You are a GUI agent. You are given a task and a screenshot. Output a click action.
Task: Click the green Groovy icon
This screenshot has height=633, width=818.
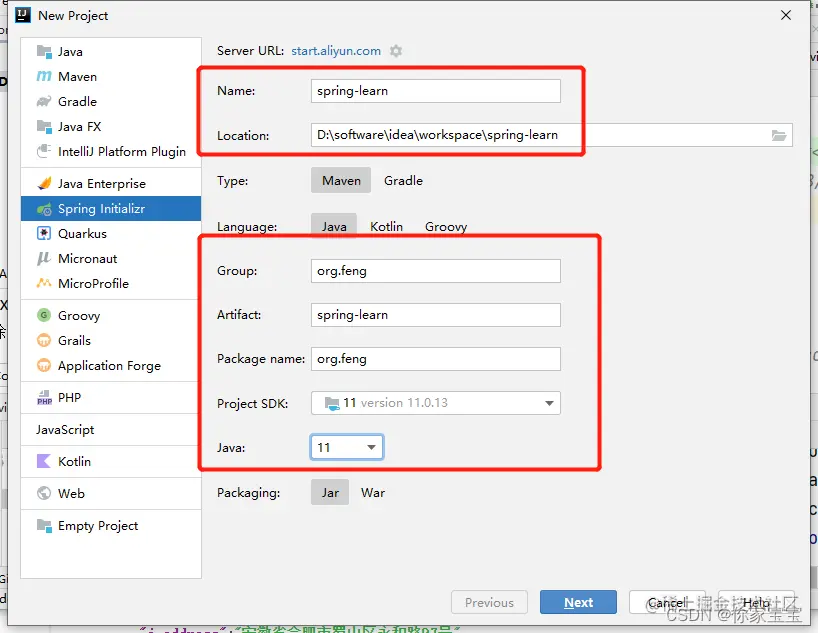44,315
